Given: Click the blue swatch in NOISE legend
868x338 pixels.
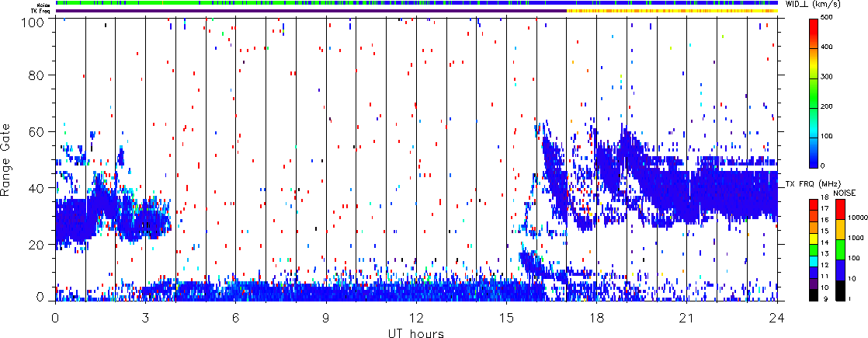Looking at the screenshot, I should point(840,270).
